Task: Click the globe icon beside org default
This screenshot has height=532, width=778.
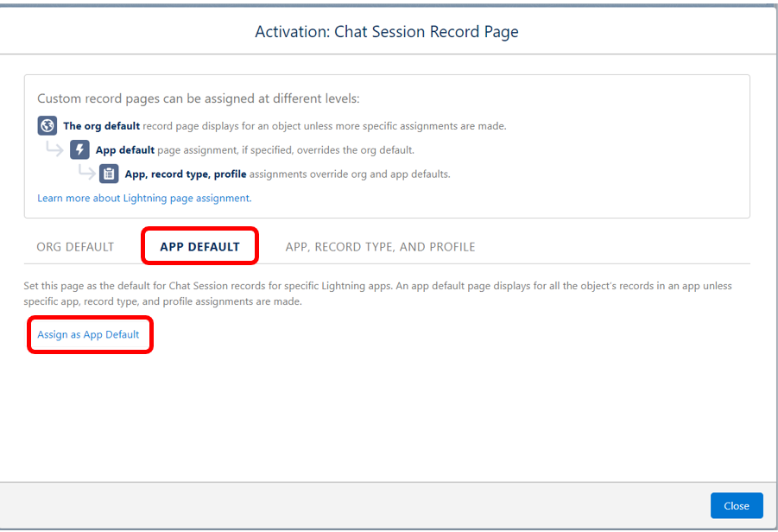Action: [x=47, y=126]
